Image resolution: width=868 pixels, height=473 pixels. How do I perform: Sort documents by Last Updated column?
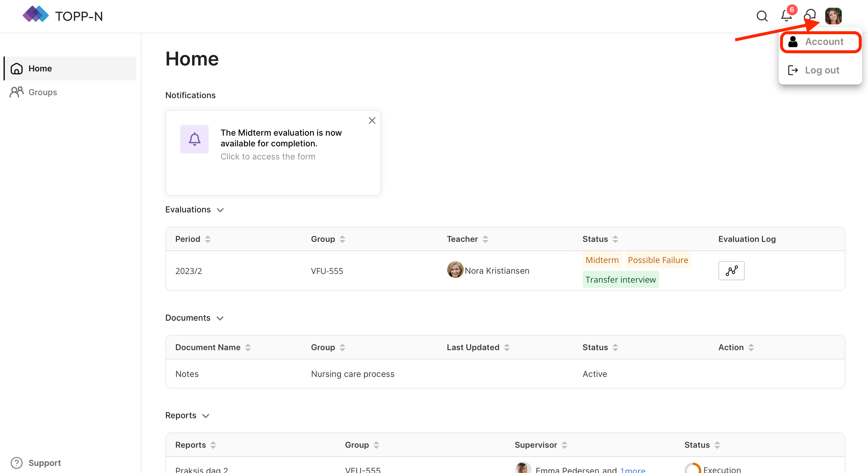point(507,347)
